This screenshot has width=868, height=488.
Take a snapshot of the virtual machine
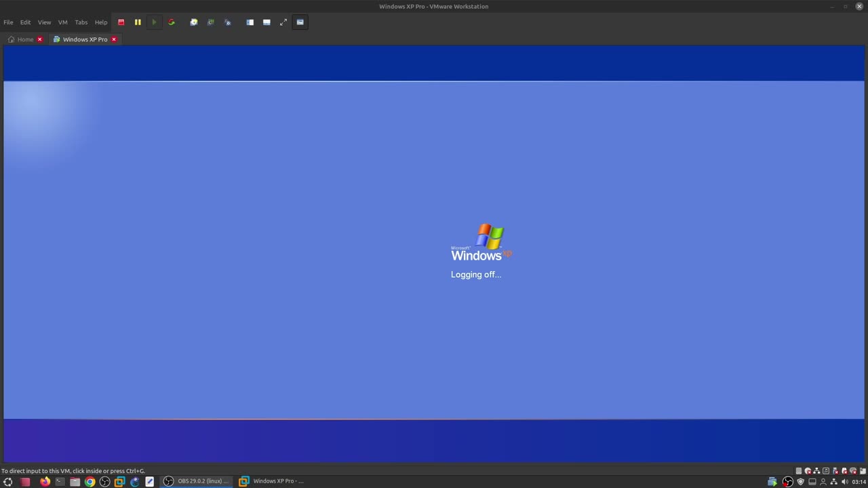pos(194,22)
